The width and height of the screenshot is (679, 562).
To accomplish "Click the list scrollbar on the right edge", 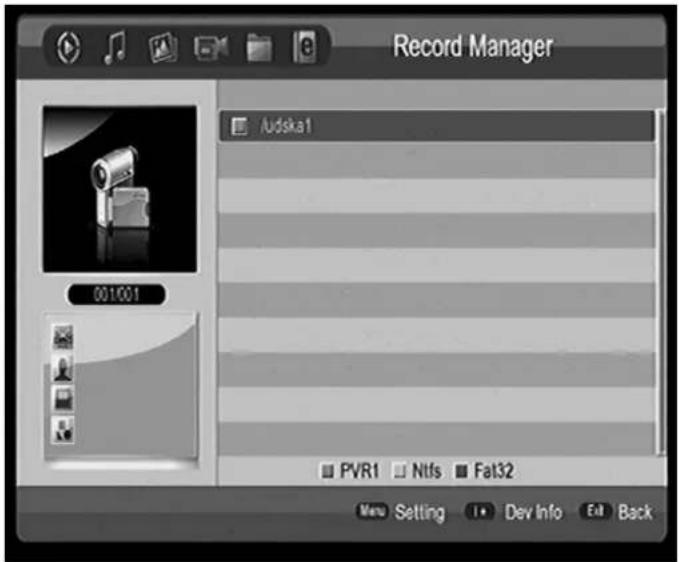I will coord(660,282).
